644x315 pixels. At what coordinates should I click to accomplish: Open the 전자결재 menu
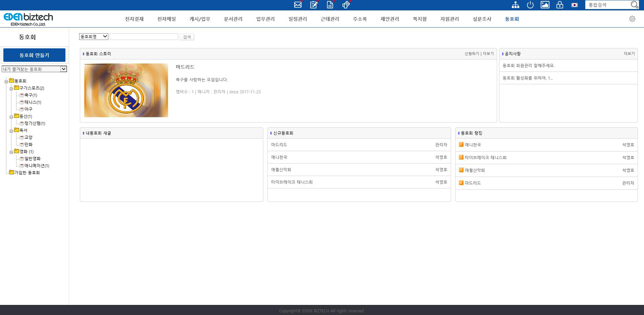click(134, 19)
